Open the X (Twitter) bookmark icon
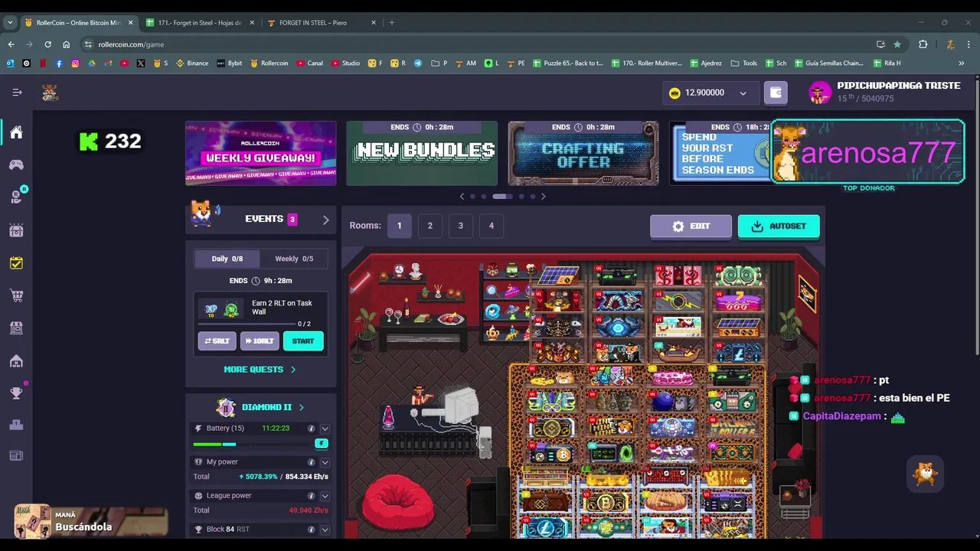Image resolution: width=980 pixels, height=551 pixels. pyautogui.click(x=141, y=63)
